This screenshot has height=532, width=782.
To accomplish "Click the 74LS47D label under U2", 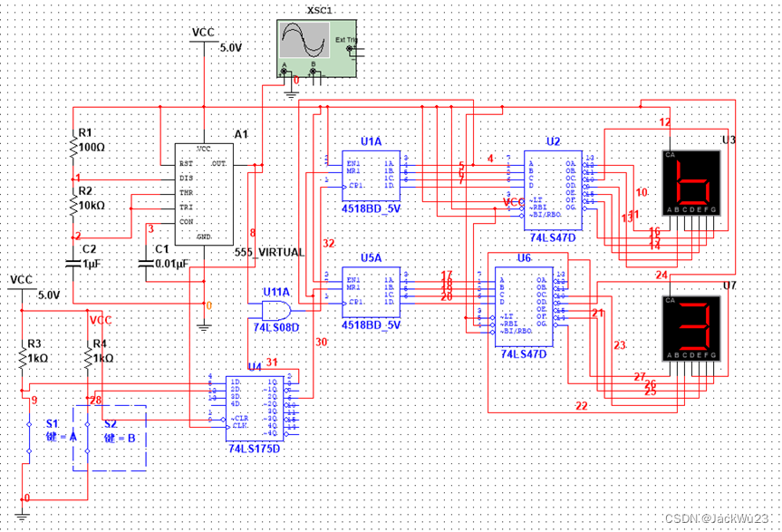I will 553,237.
